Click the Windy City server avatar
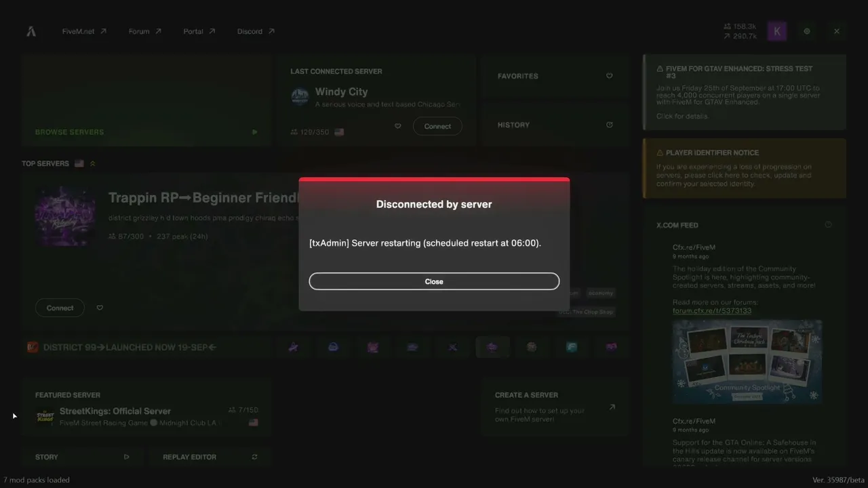 (x=300, y=96)
